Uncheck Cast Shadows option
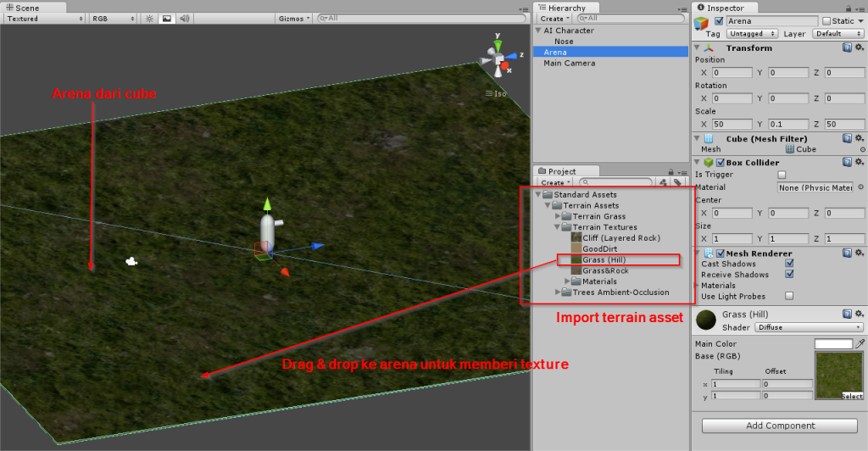The width and height of the screenshot is (868, 451). coord(789,264)
